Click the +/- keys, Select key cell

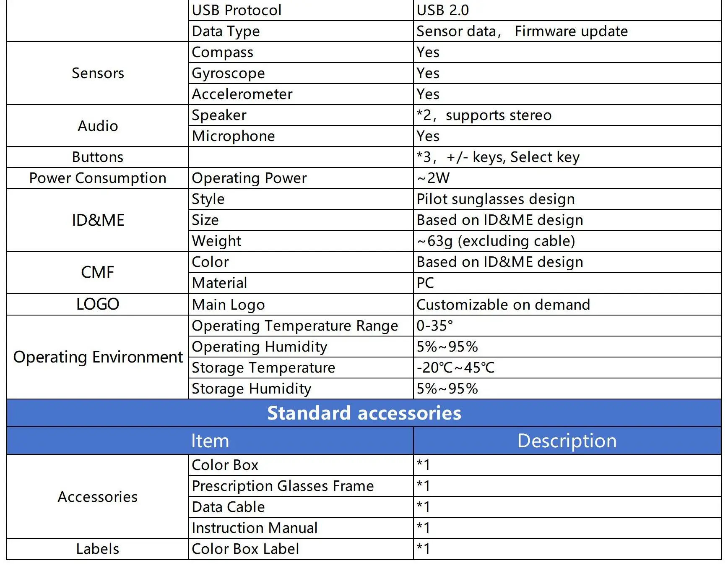pyautogui.click(x=567, y=157)
